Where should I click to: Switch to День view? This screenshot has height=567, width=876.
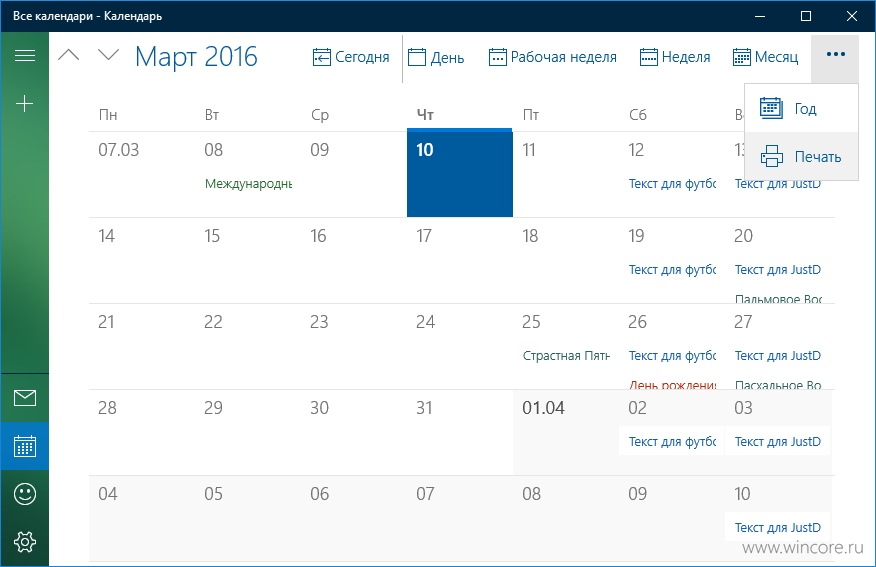point(436,57)
